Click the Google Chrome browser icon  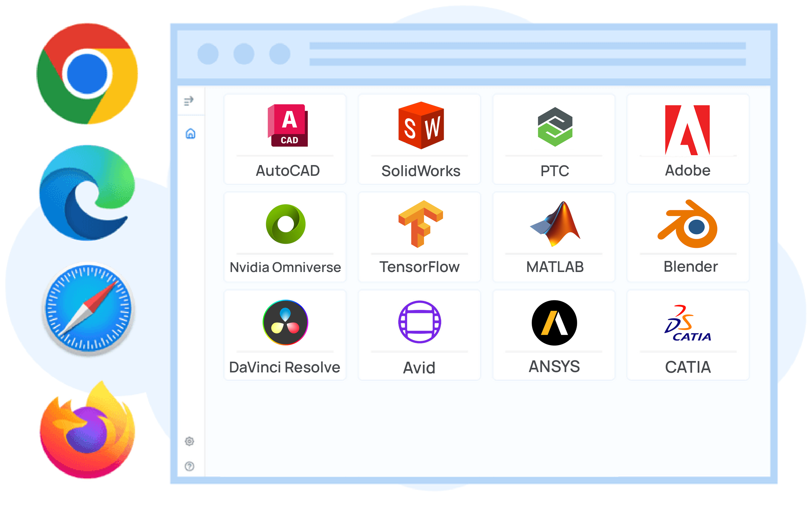point(87,73)
